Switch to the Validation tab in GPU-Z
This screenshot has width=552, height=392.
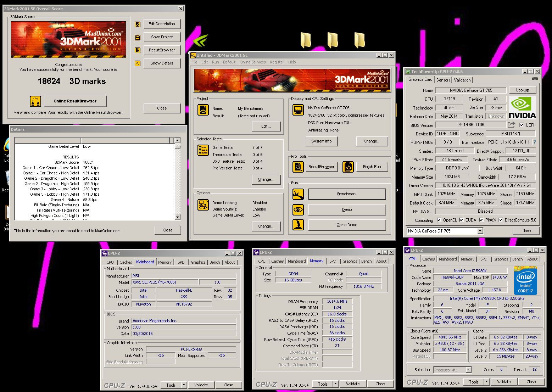[x=462, y=80]
